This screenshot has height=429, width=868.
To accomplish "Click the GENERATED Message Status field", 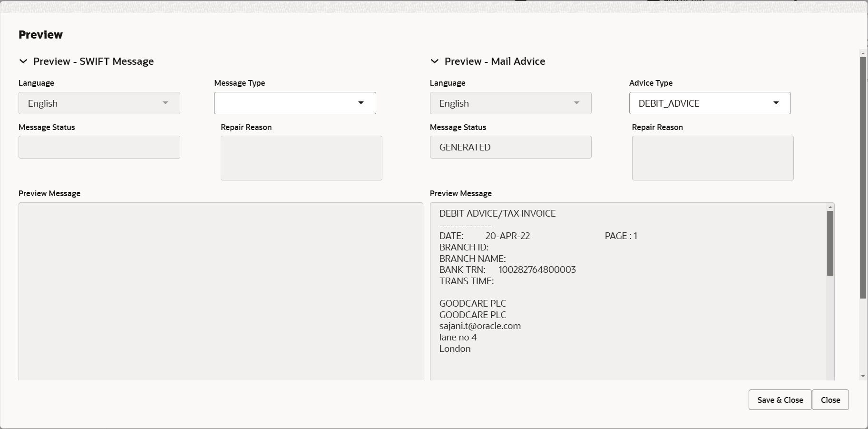I will point(511,147).
